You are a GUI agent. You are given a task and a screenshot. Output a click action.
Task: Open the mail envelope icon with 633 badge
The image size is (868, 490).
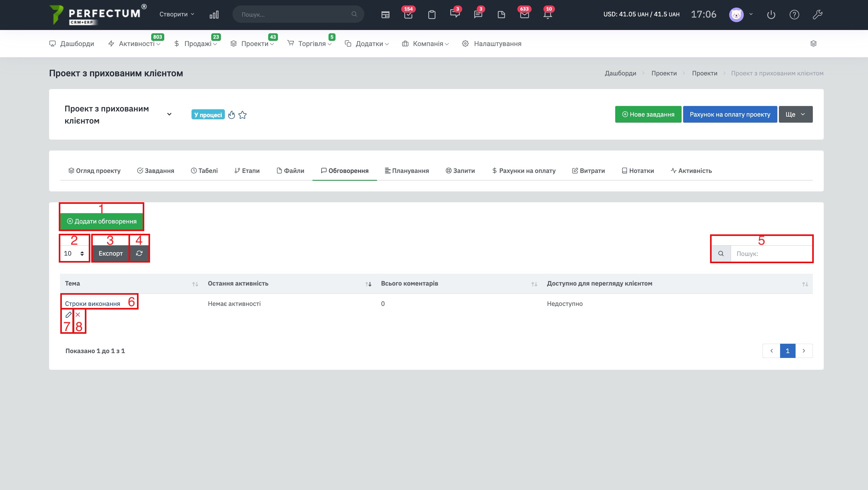click(x=524, y=15)
